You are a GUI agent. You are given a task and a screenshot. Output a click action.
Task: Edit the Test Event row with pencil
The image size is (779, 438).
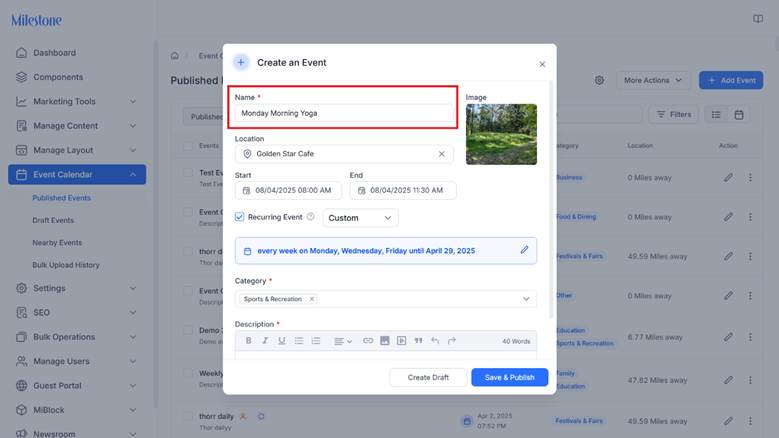(x=728, y=177)
